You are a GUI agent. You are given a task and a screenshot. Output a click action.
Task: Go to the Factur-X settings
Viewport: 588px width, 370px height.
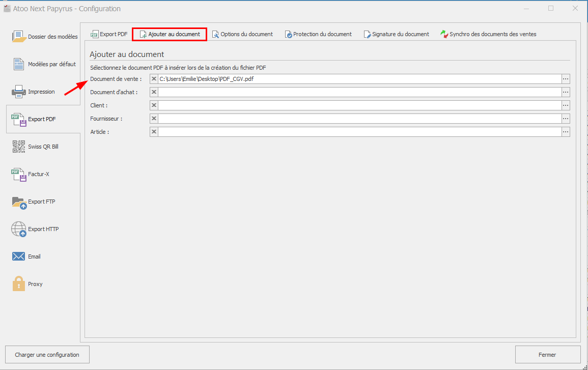[38, 174]
